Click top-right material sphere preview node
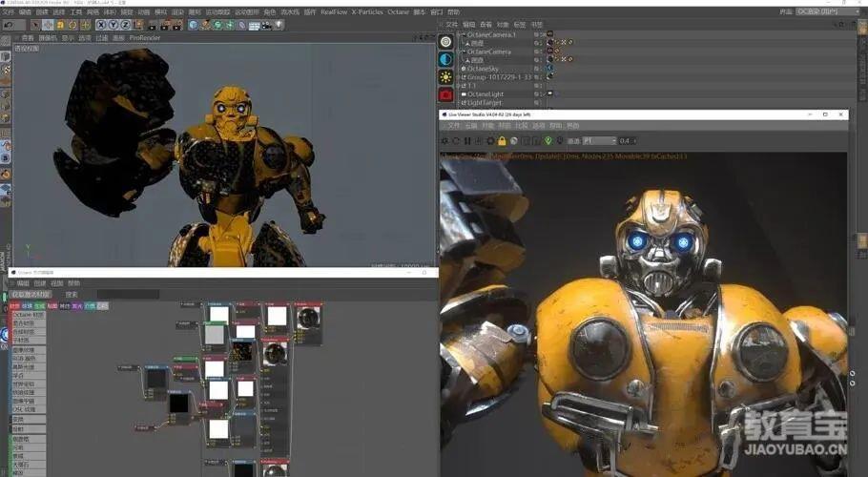The image size is (868, 477). pyautogui.click(x=308, y=319)
